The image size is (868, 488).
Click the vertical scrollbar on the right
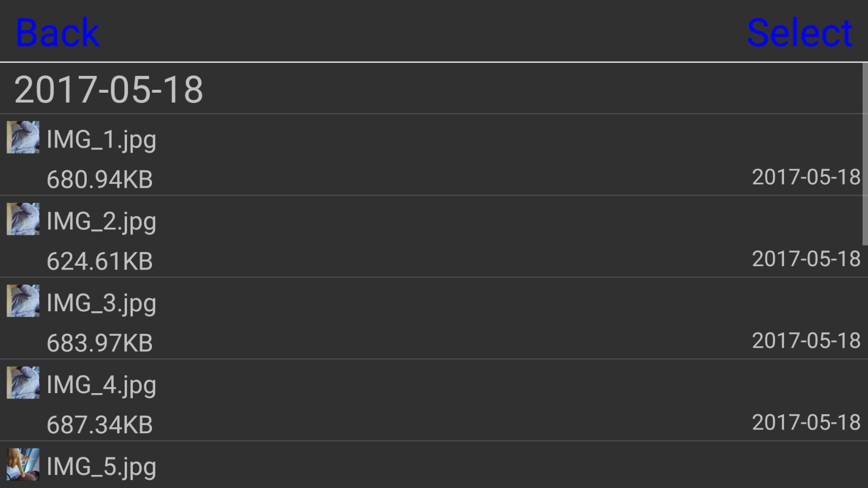865,155
